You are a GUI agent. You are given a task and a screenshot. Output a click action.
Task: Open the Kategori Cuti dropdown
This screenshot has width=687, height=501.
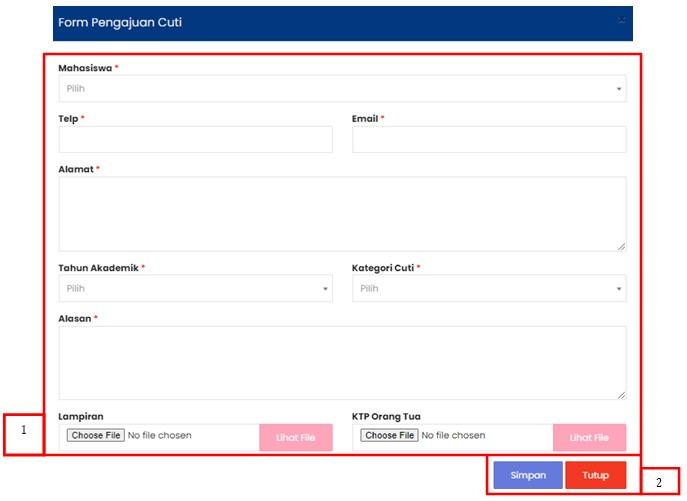point(489,288)
